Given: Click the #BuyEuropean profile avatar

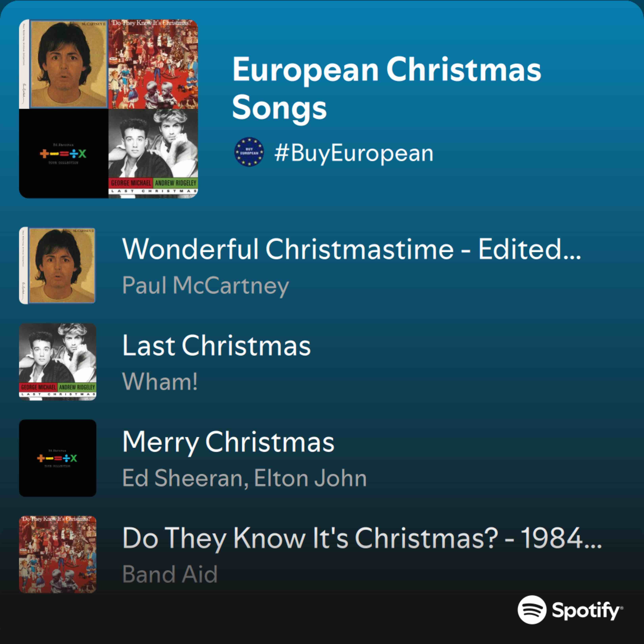Looking at the screenshot, I should click(x=249, y=152).
